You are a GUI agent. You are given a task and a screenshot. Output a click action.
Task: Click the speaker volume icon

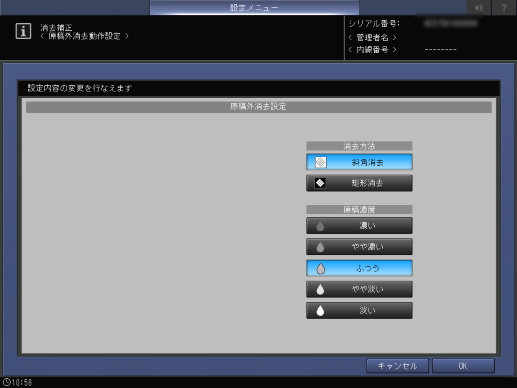(479, 7)
